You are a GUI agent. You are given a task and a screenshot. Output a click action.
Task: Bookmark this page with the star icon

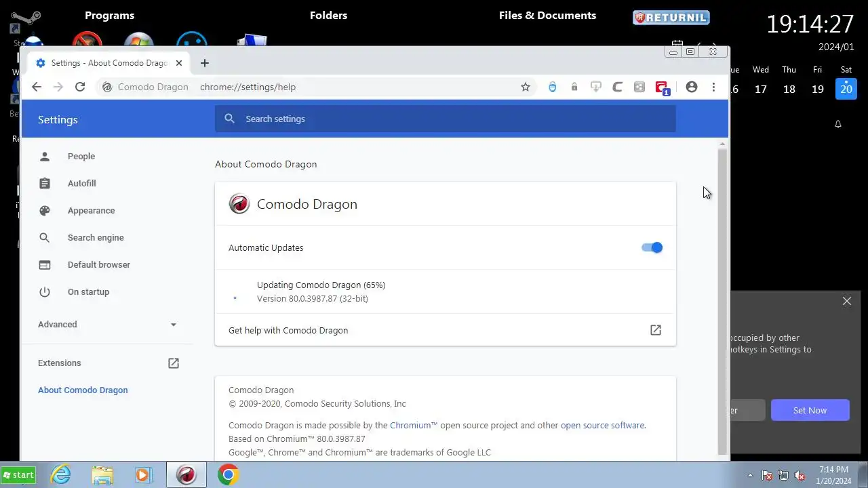coord(526,87)
